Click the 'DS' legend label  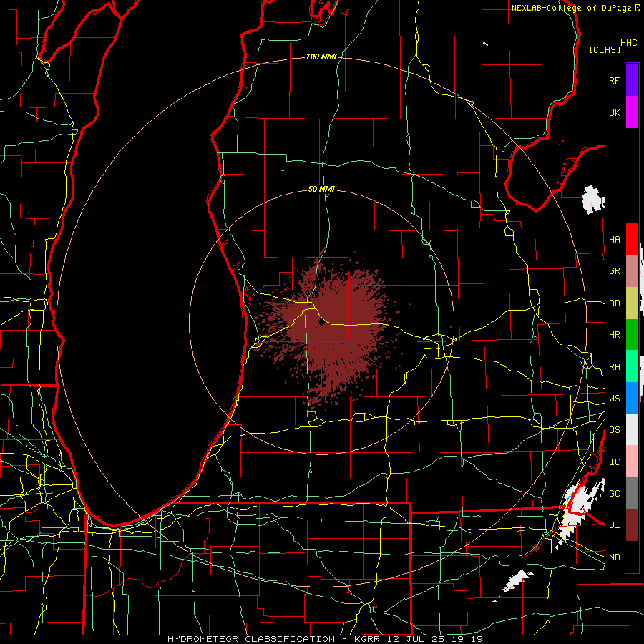click(x=614, y=430)
